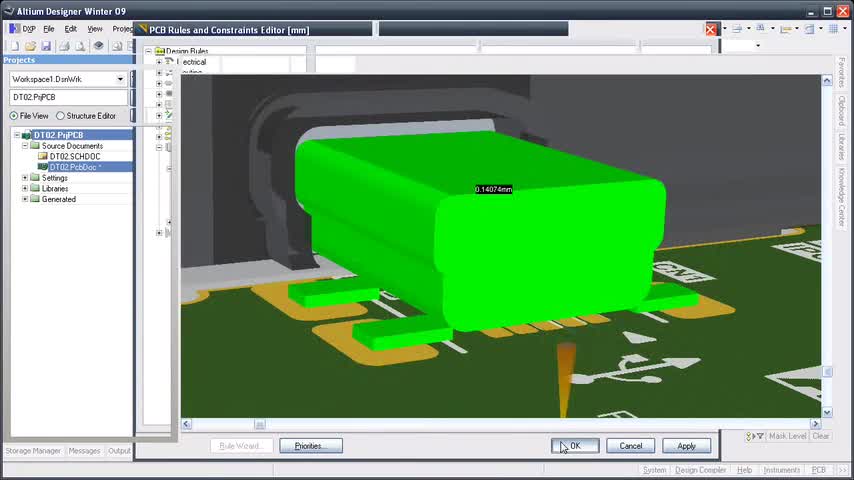Collapse the Source Documents folder
Screen dimensions: 854x480
(25, 146)
